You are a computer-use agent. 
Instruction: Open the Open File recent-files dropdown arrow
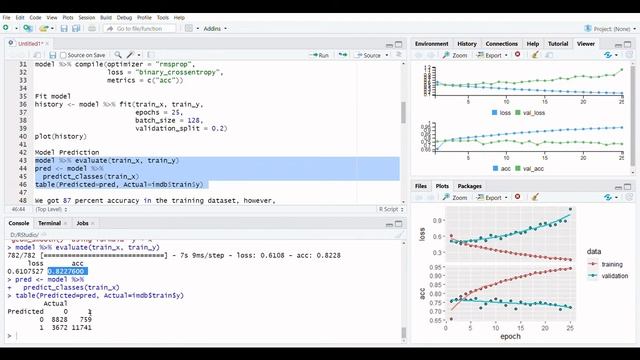pyautogui.click(x=52, y=29)
